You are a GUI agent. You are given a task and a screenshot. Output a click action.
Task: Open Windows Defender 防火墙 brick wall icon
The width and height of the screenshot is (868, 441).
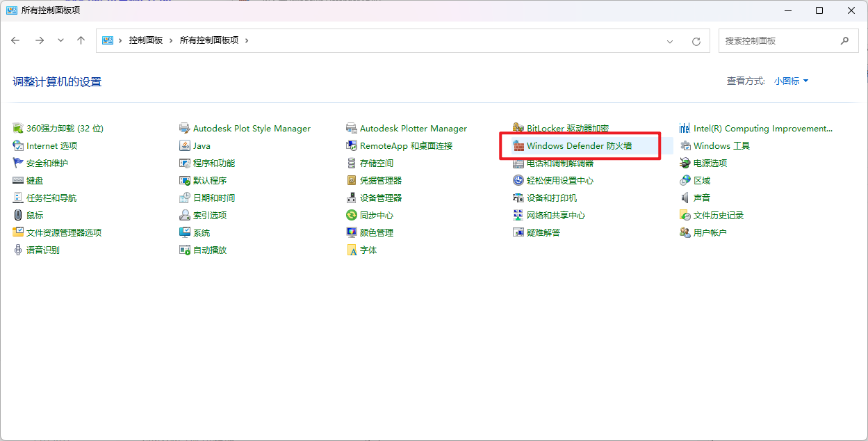click(518, 145)
